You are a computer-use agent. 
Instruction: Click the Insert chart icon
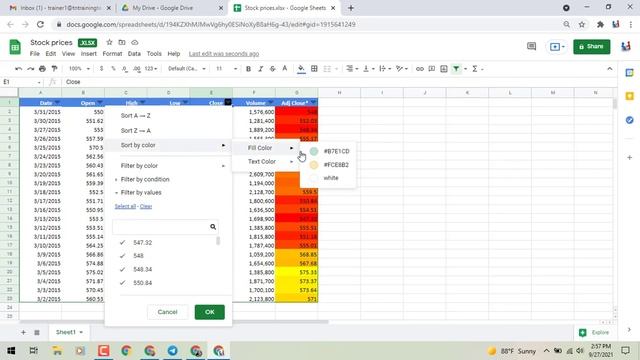[444, 69]
